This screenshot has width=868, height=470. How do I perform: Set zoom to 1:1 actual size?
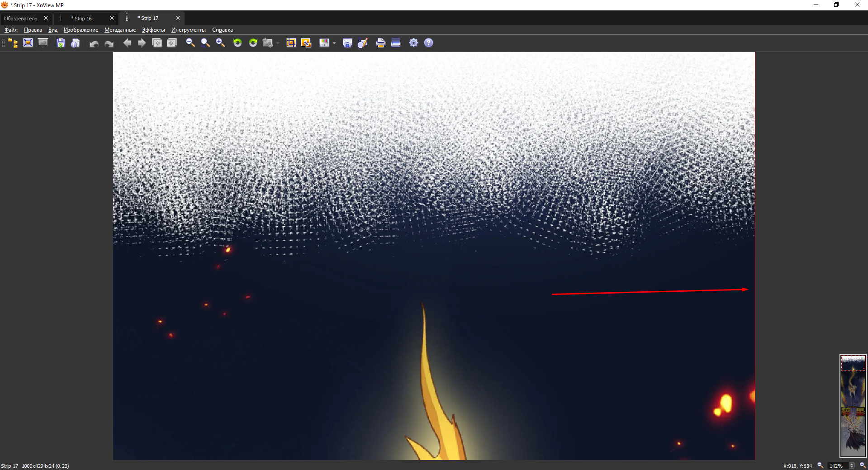pos(205,43)
